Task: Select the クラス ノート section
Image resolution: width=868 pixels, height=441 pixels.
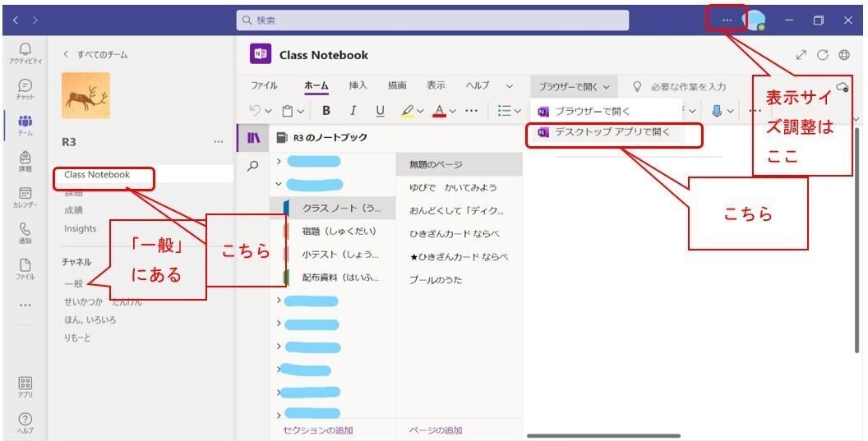Action: tap(333, 208)
